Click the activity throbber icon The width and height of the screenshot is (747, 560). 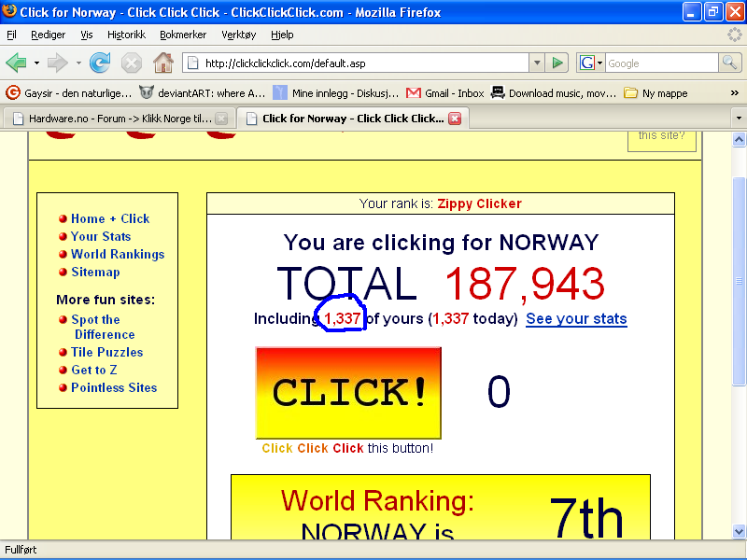click(735, 35)
